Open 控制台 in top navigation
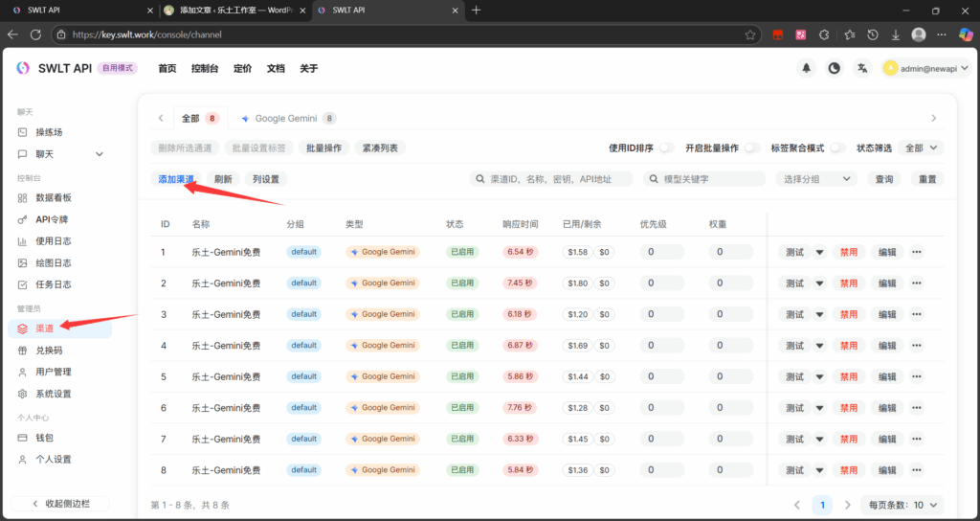The image size is (980, 521). 205,69
